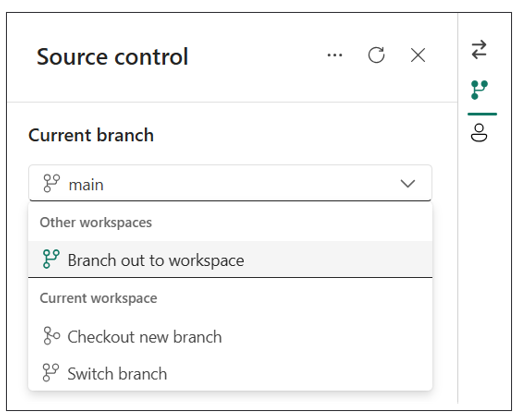Image resolution: width=521 pixels, height=419 pixels.
Task: Select Switch branch option
Action: 230,373
